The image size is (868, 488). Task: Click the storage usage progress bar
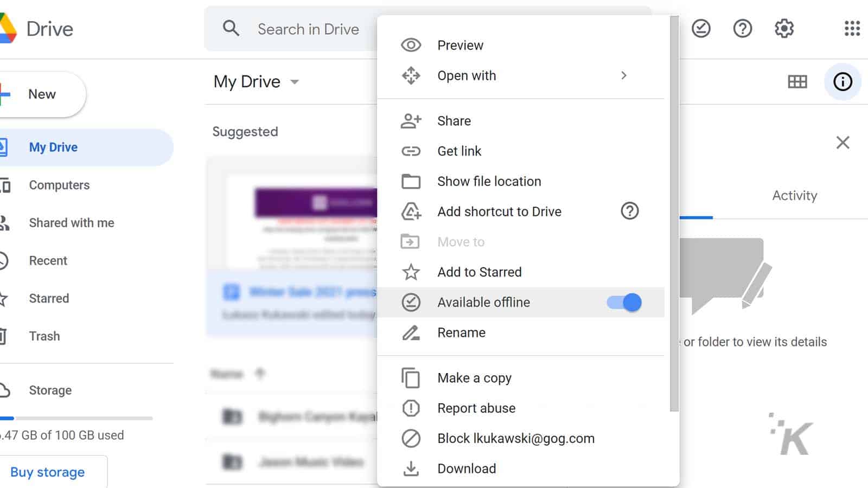76,418
